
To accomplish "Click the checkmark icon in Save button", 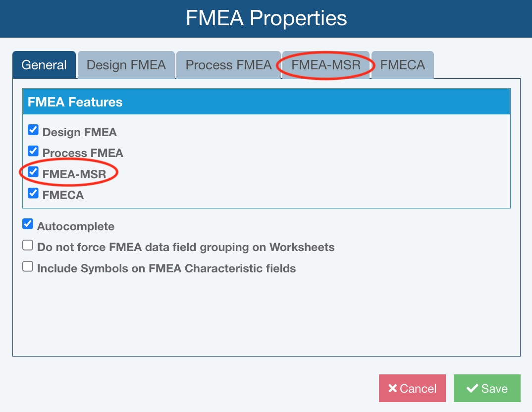I will point(472,388).
